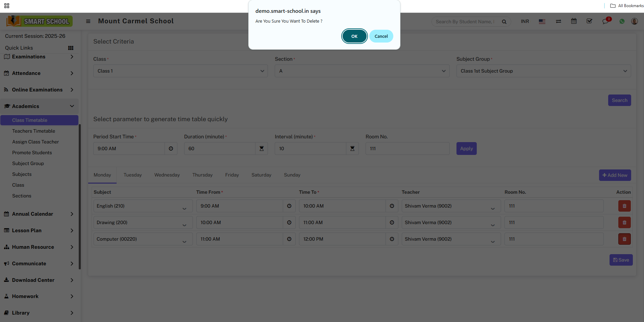
Task: Click the trash icon for English row
Action: point(624,206)
